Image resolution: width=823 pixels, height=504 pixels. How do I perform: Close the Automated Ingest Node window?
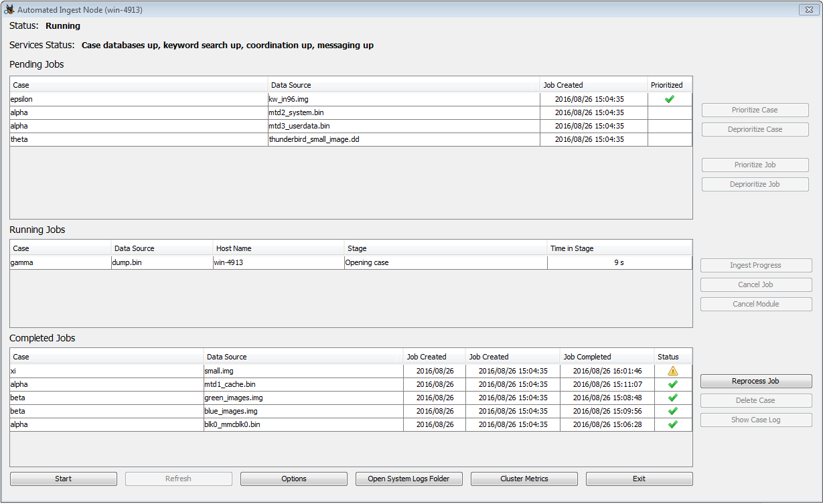[x=806, y=10]
